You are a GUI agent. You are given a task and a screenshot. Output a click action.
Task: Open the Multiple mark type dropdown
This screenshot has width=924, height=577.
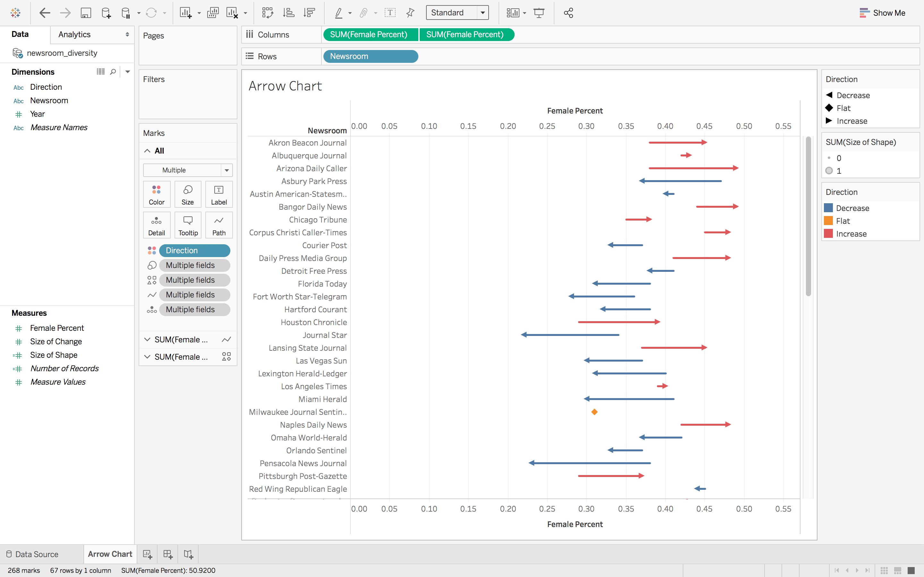point(227,170)
